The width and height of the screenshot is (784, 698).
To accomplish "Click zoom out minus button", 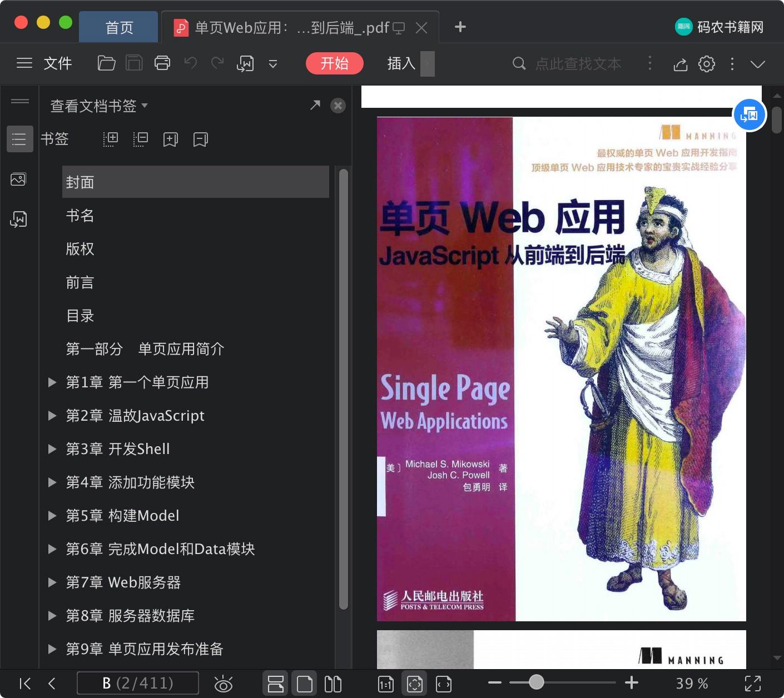I will 494,682.
